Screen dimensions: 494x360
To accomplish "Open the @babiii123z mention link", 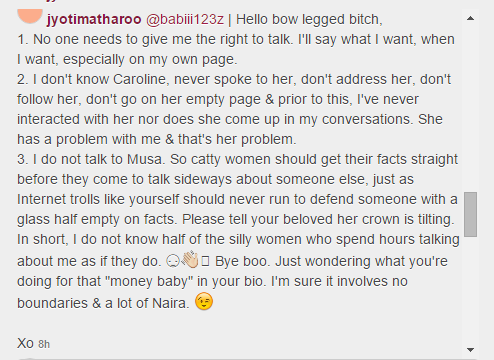I will point(185,19).
